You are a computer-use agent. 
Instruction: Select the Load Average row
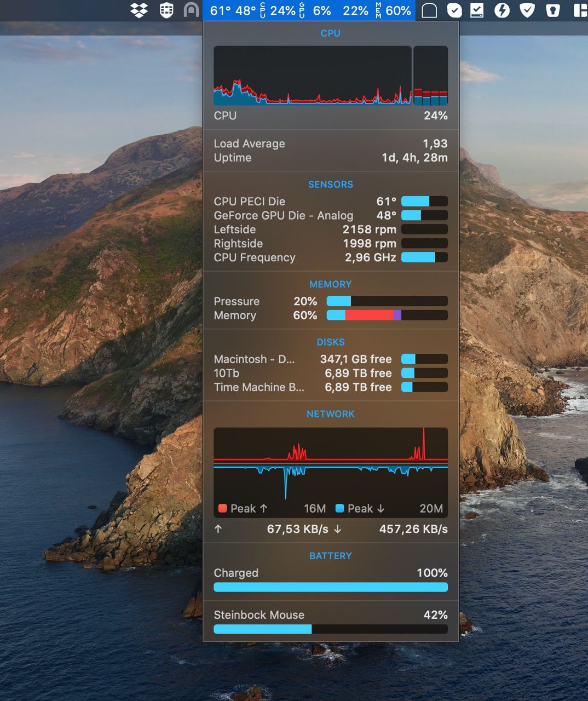coord(331,143)
